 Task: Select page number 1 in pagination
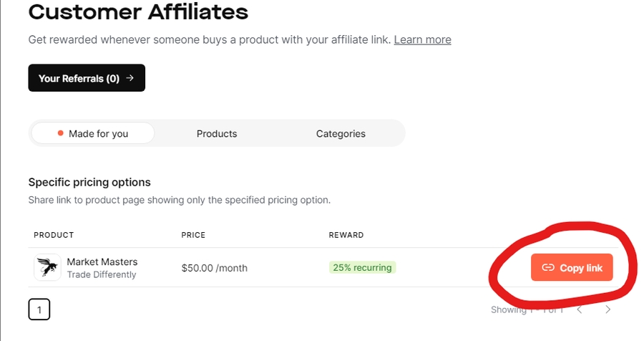[39, 309]
